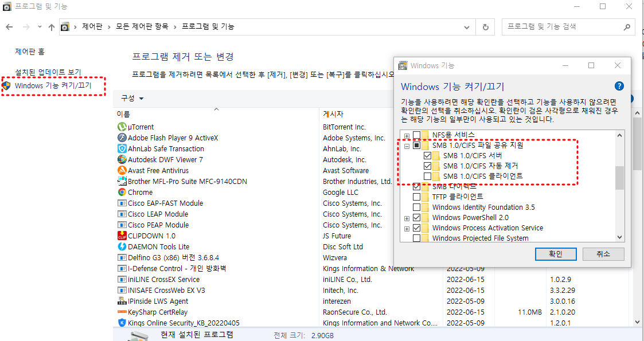
Task: Collapse SMB 1.0/CIFS 파일 공유 지원 node
Action: [407, 146]
